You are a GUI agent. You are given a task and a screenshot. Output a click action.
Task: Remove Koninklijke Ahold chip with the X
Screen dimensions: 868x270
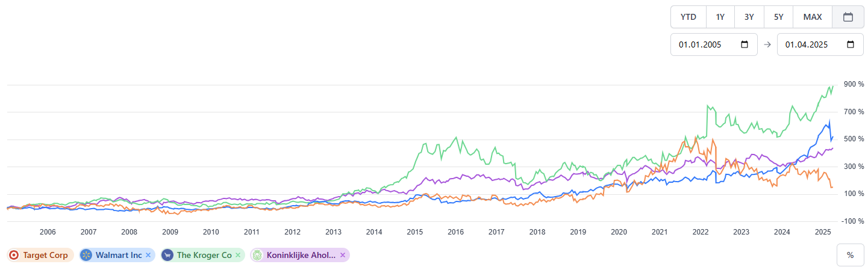(x=343, y=255)
